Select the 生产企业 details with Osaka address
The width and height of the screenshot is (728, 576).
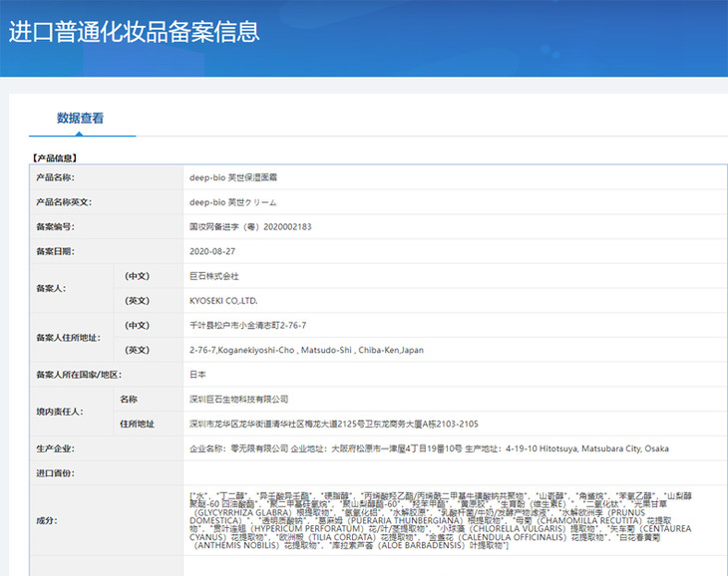click(429, 448)
